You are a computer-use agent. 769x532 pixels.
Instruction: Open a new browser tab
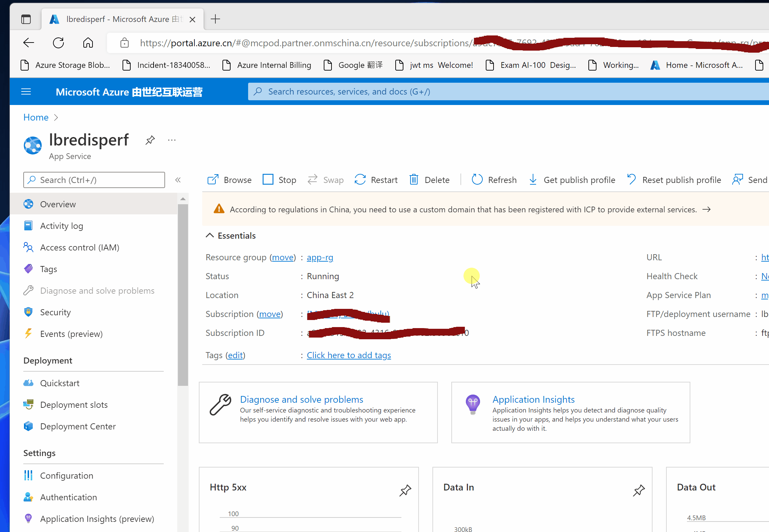[215, 19]
